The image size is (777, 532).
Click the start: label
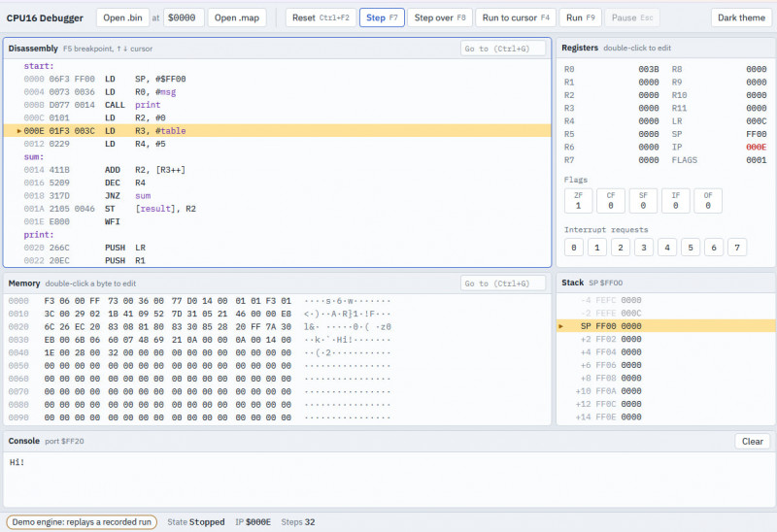pyautogui.click(x=39, y=66)
